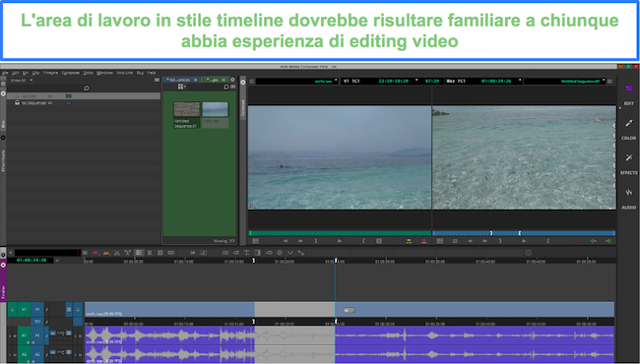Toggle the V1 record track selector

[37, 310]
